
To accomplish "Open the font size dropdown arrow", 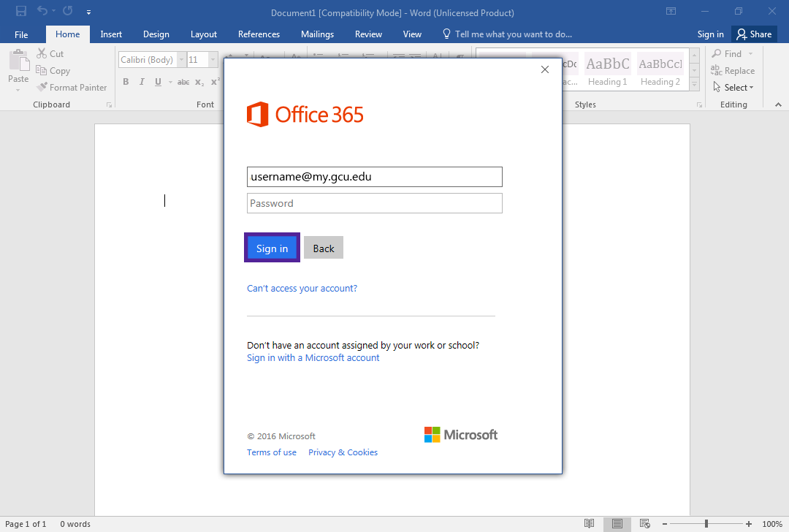I will pyautogui.click(x=213, y=60).
